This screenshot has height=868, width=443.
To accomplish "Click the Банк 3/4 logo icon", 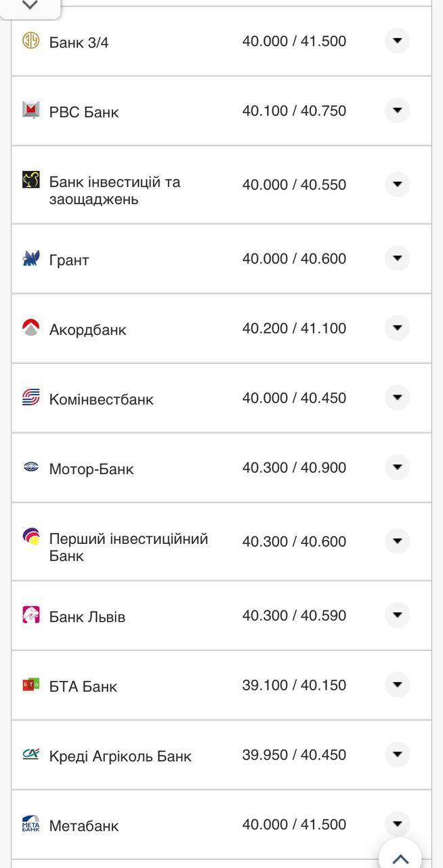I will (30, 41).
